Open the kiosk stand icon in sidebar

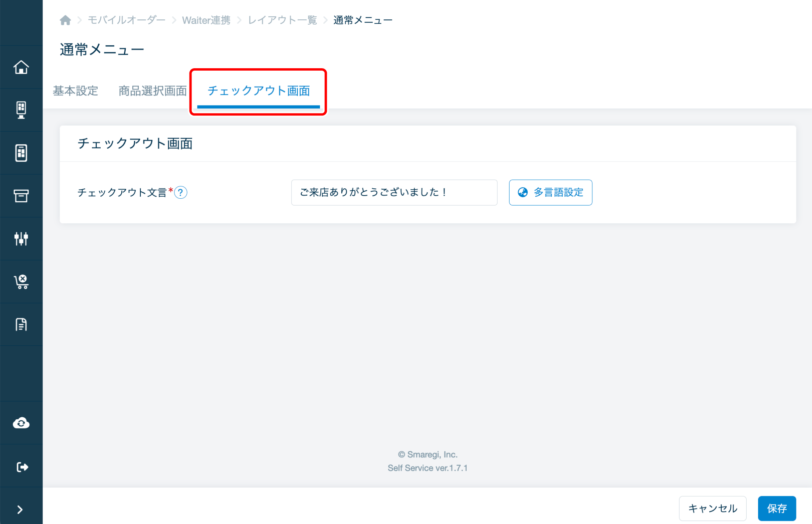(x=21, y=110)
